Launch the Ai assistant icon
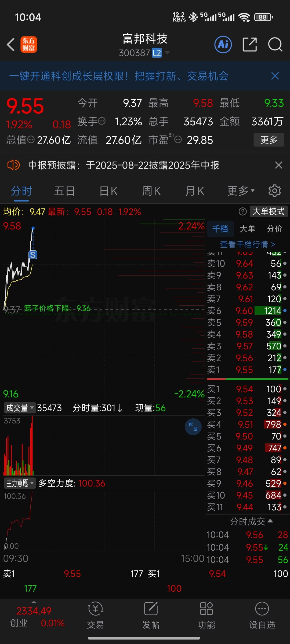The width and height of the screenshot is (290, 644). (x=223, y=45)
